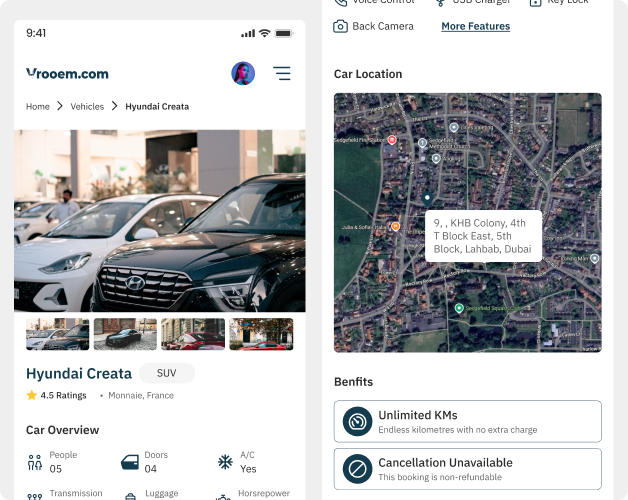Click the Cancellation Unavailable icon
Image resolution: width=628 pixels, height=500 pixels.
(x=357, y=469)
